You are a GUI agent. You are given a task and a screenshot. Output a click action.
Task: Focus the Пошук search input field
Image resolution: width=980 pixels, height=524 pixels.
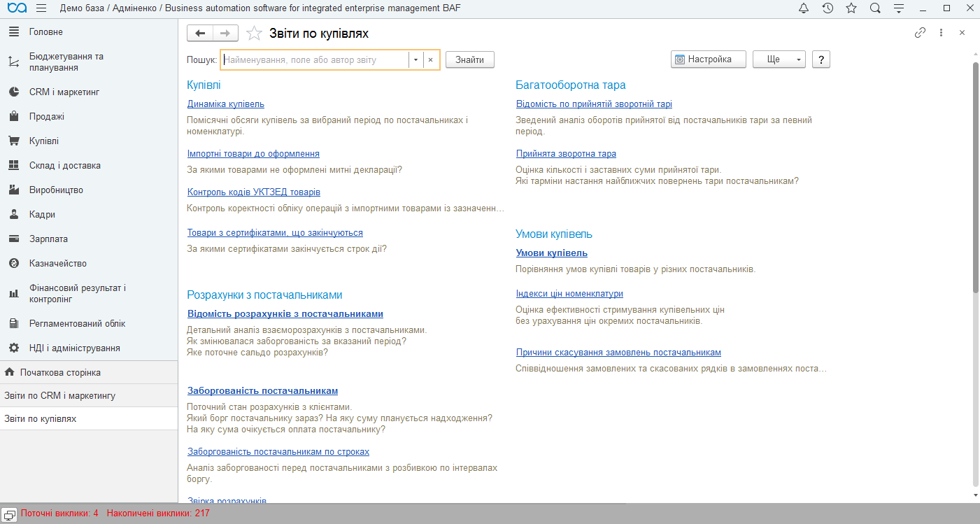click(x=315, y=60)
